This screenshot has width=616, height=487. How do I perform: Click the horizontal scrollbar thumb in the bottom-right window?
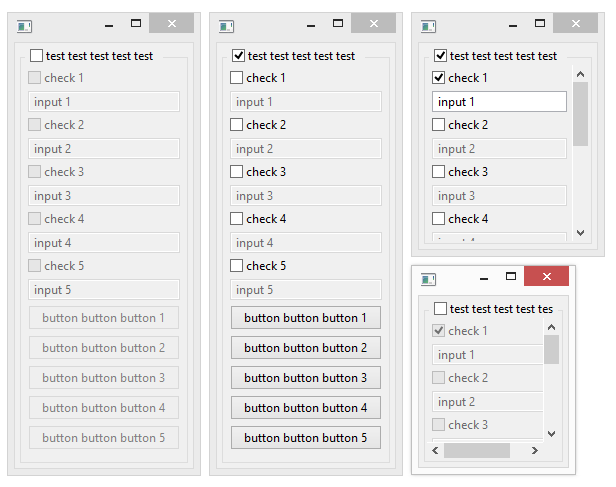tap(477, 451)
